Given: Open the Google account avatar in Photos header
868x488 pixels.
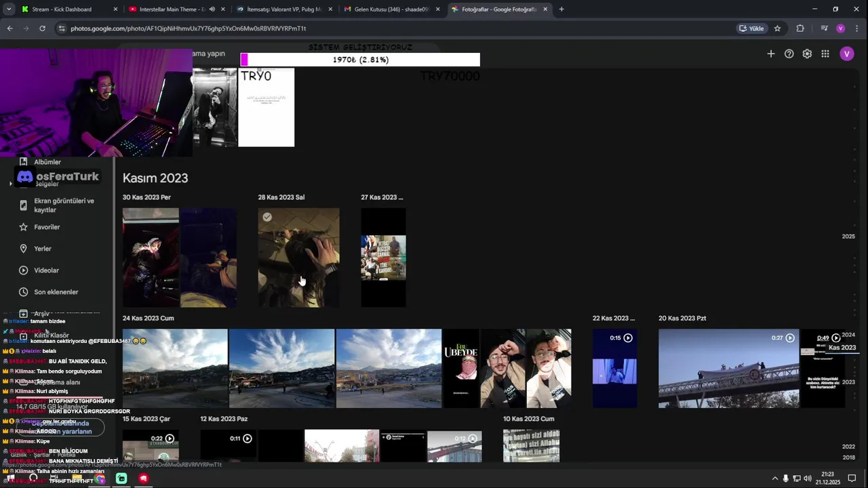Looking at the screenshot, I should click(x=846, y=54).
